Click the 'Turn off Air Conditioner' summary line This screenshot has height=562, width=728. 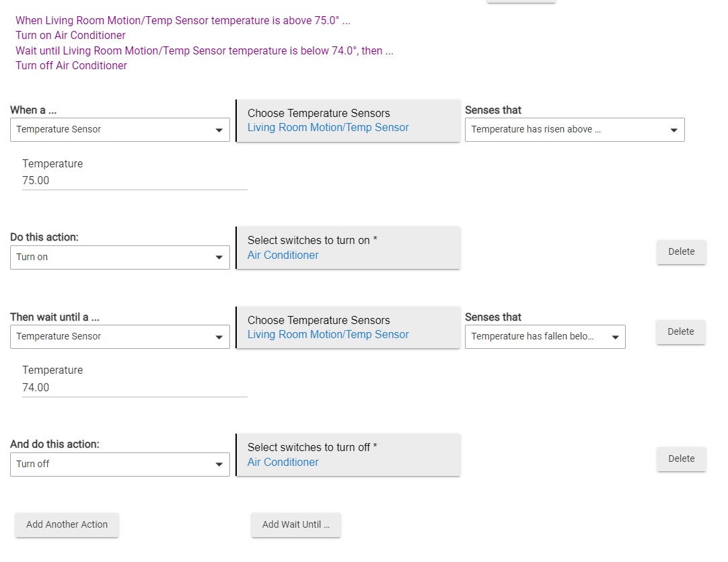[x=71, y=66]
